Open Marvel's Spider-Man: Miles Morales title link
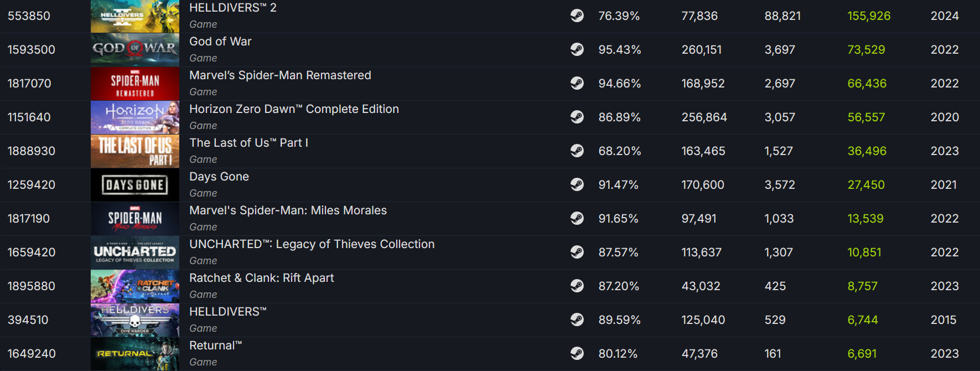The height and width of the screenshot is (371, 980). pos(288,210)
